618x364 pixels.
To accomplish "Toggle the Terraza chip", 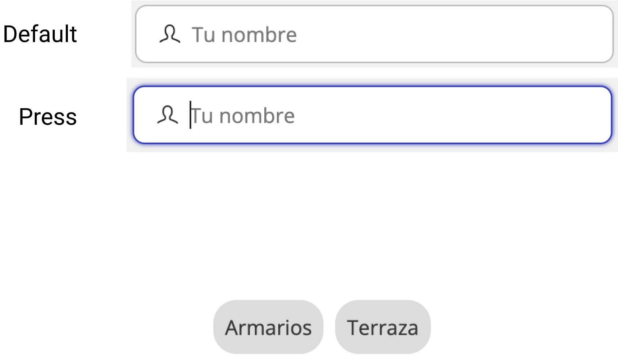I will 383,327.
